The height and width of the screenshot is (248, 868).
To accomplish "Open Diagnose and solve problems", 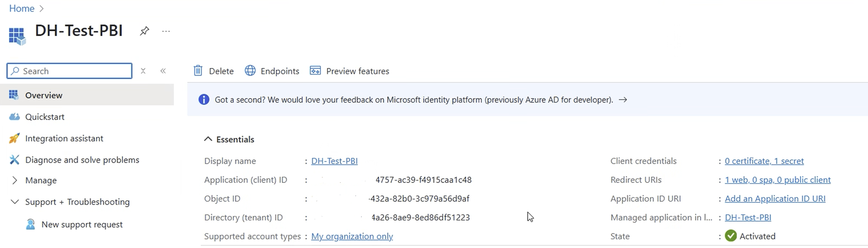I will [x=82, y=160].
